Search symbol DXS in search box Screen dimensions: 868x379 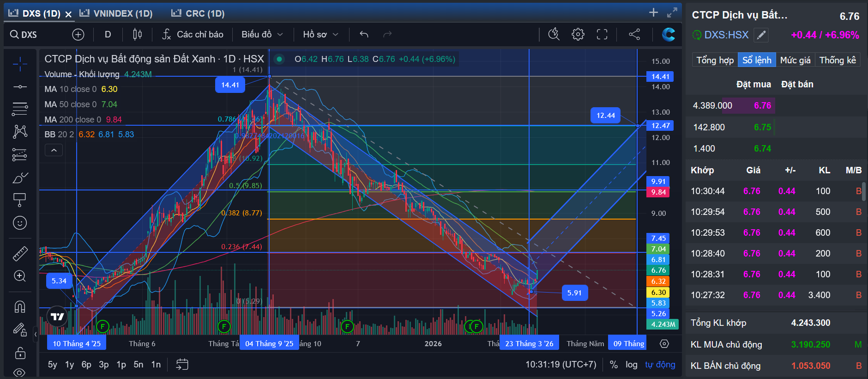click(x=24, y=35)
